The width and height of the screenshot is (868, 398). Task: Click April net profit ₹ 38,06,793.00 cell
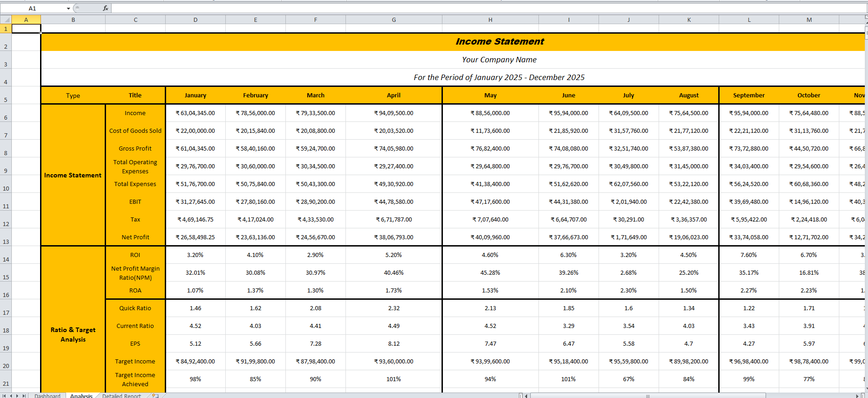point(394,237)
